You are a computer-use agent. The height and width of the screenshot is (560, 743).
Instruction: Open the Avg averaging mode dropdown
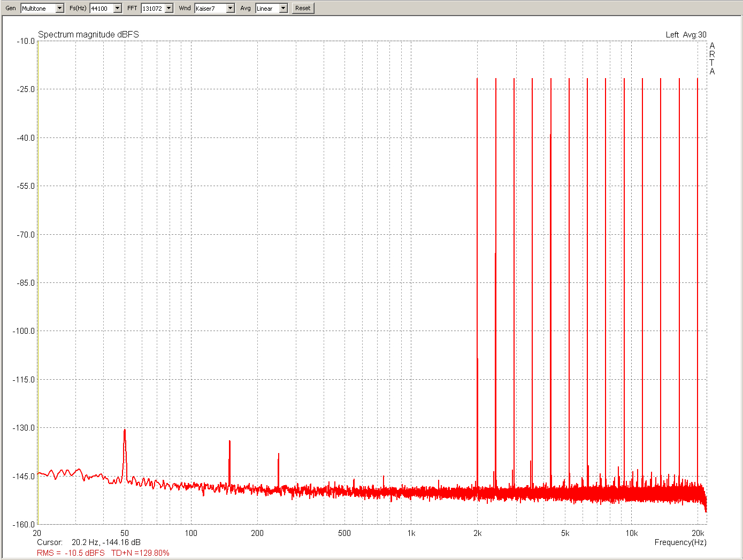[x=284, y=9]
